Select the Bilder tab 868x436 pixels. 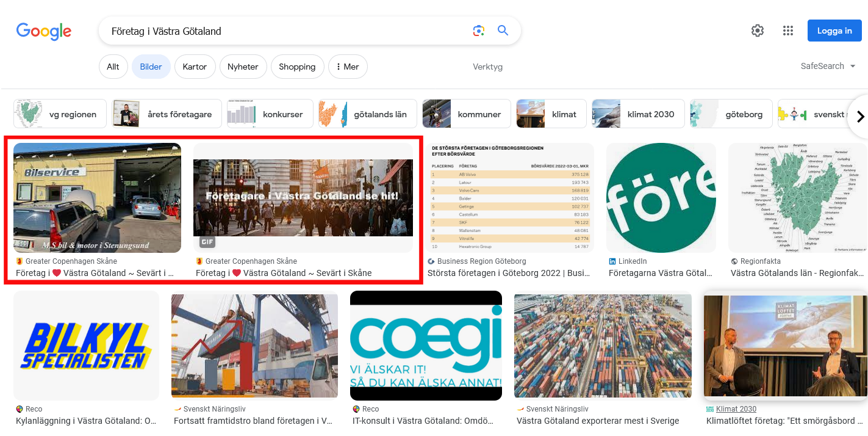[x=151, y=67]
